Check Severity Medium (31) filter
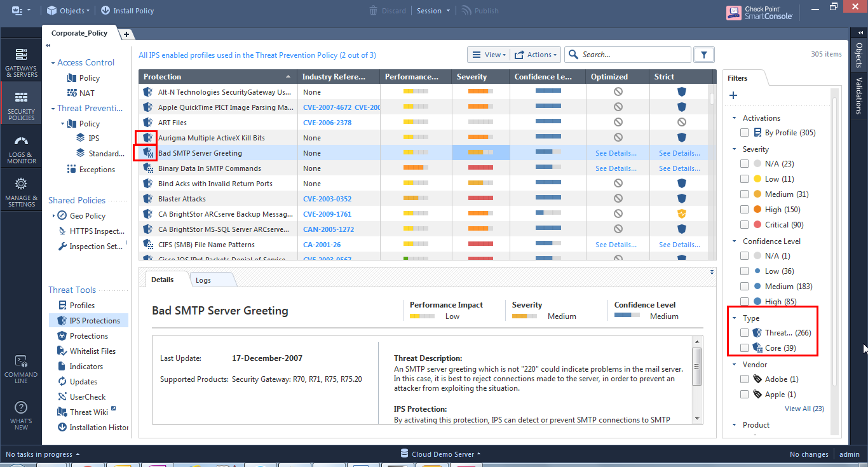Image resolution: width=868 pixels, height=467 pixels. coord(744,194)
